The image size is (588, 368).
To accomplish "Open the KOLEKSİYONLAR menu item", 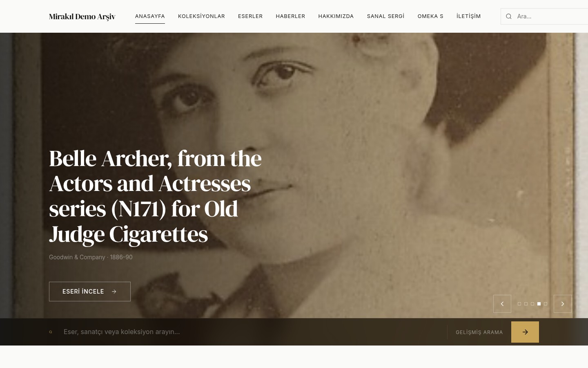I will point(201,16).
